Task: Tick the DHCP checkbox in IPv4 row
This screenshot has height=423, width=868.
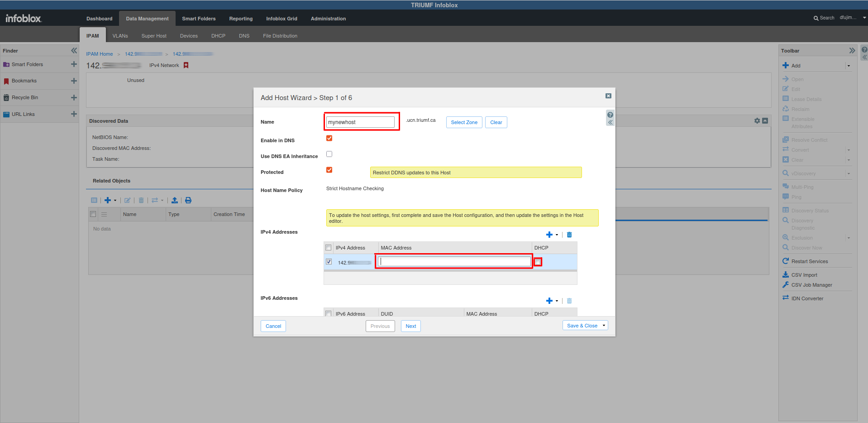Action: click(538, 262)
